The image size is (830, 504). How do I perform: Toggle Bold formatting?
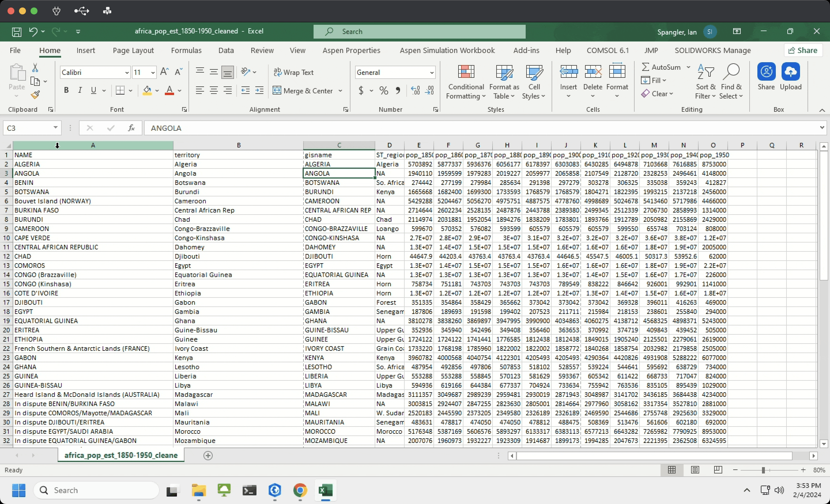pyautogui.click(x=66, y=90)
